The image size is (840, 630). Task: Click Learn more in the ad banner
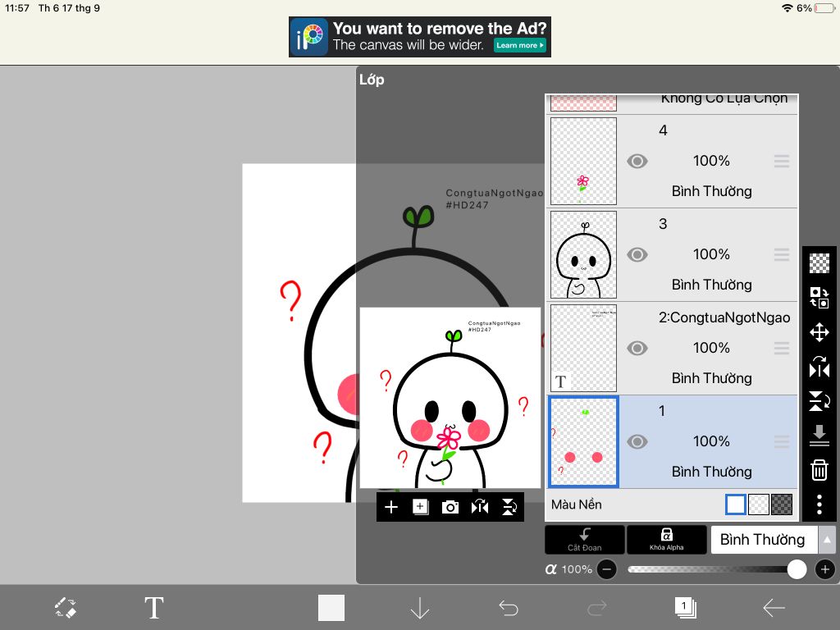pyautogui.click(x=519, y=46)
